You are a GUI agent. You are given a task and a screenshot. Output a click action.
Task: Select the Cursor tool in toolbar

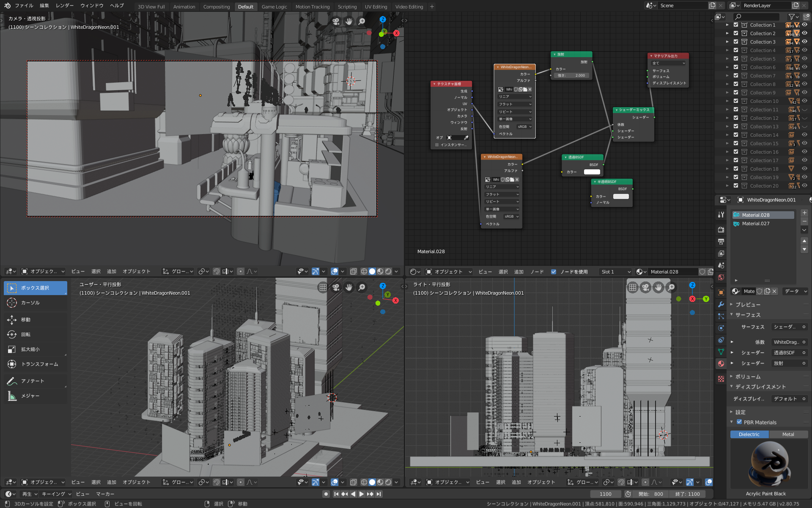(x=30, y=303)
